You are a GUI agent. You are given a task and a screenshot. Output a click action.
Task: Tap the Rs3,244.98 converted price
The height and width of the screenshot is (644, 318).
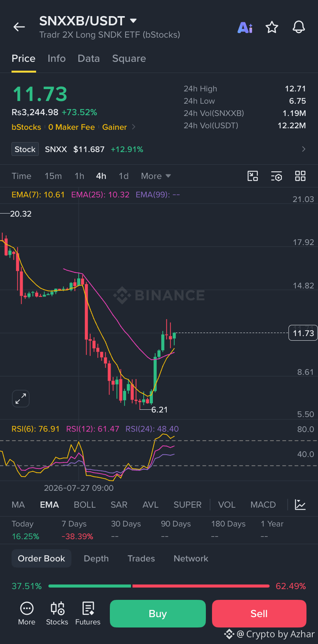pyautogui.click(x=35, y=113)
